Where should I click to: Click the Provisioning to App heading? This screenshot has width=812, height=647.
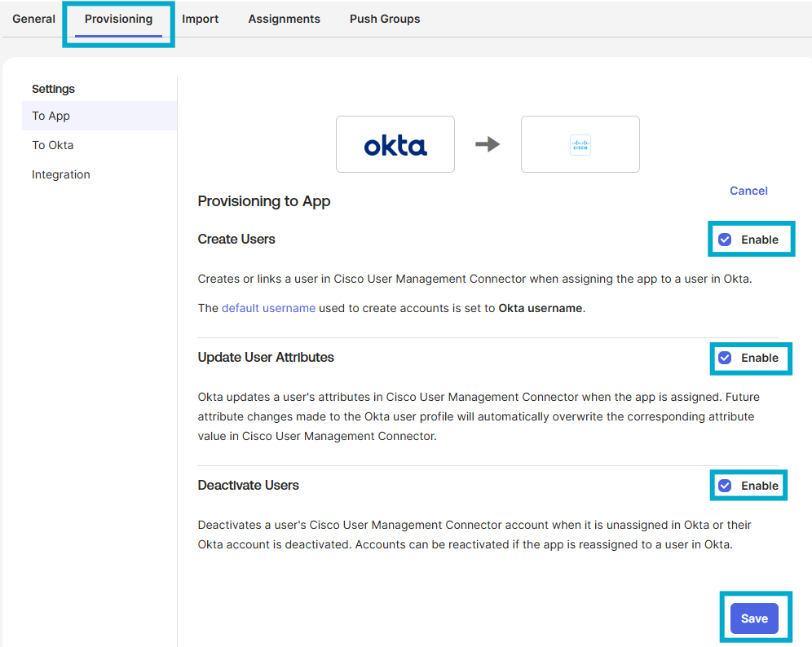tap(264, 201)
